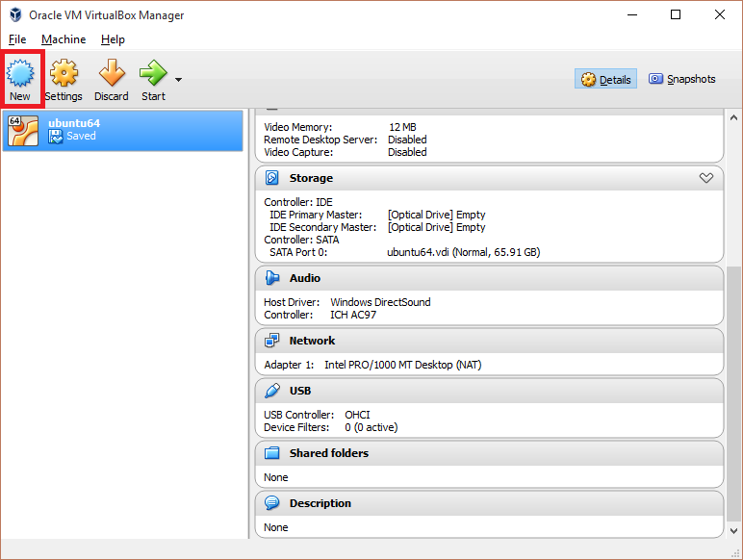
Task: Click the ubuntu64 OS thumbnail icon
Action: pyautogui.click(x=23, y=131)
